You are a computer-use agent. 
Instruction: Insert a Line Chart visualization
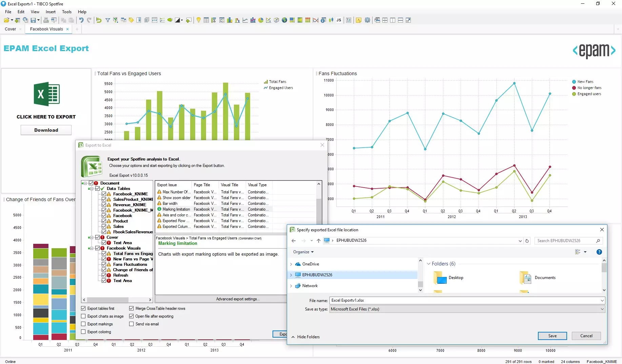tap(245, 20)
